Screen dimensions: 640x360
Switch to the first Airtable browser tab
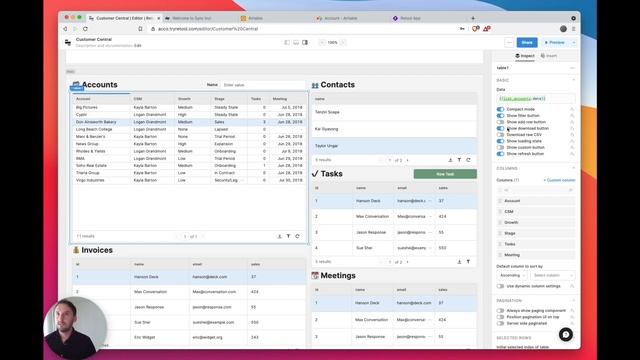pos(256,18)
